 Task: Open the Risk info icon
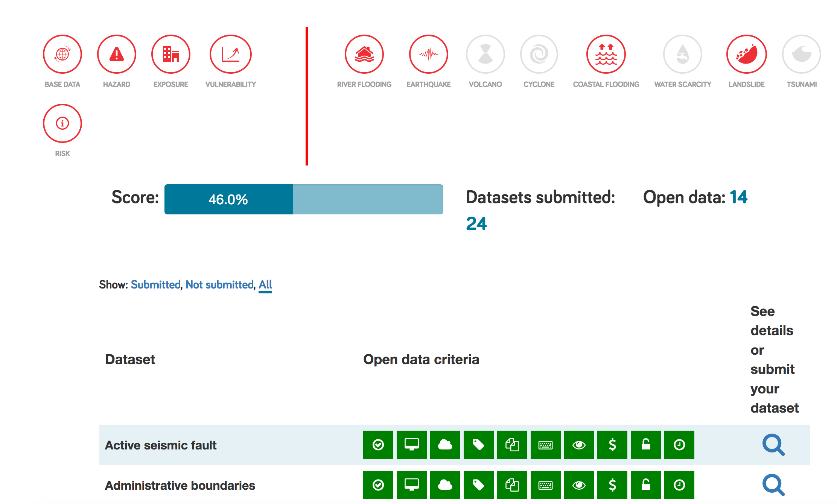(62, 123)
